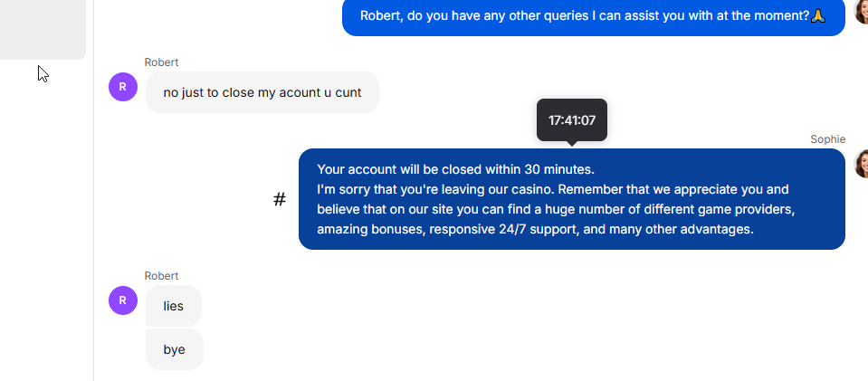The width and height of the screenshot is (868, 381).
Task: Click Sophie's avatar beside the account closure message
Action: pyautogui.click(x=862, y=164)
